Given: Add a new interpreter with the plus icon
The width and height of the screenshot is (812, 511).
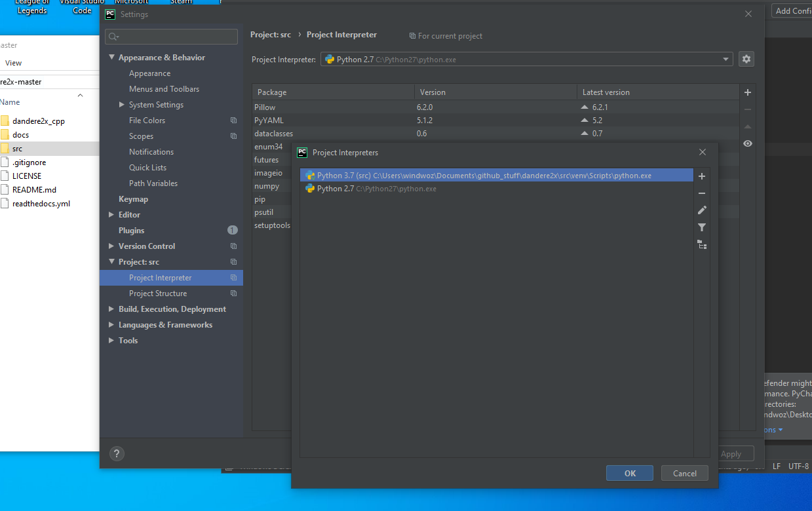Looking at the screenshot, I should [x=701, y=176].
